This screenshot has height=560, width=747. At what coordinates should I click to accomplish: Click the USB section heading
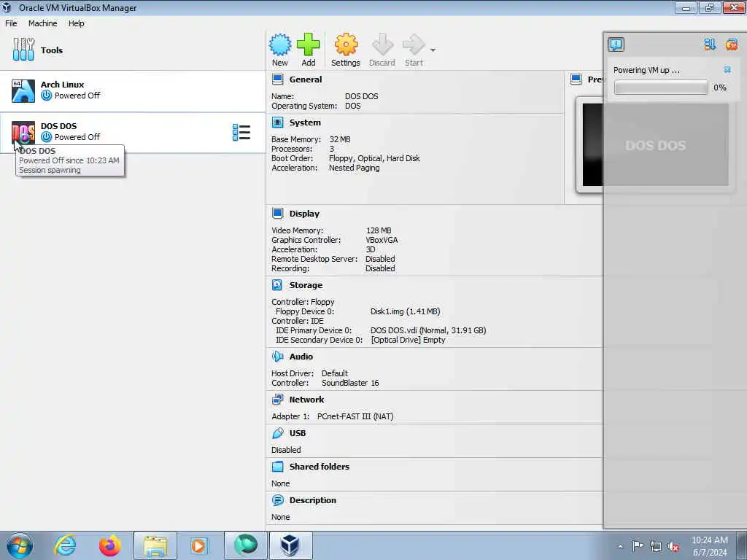(x=298, y=433)
